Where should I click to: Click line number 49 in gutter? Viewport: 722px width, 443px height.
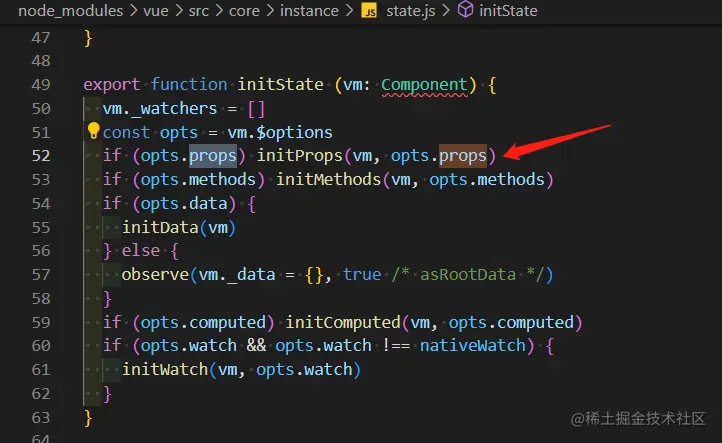click(41, 85)
